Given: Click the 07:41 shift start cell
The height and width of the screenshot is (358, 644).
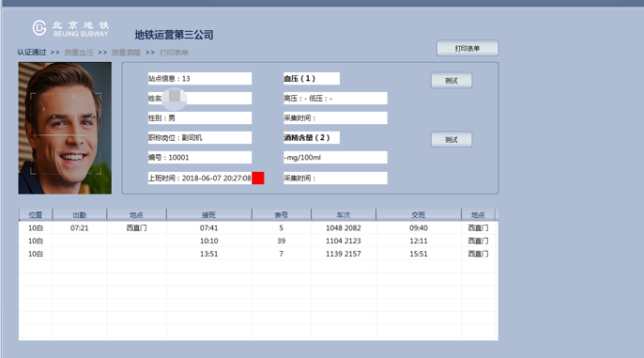Looking at the screenshot, I should [x=208, y=228].
